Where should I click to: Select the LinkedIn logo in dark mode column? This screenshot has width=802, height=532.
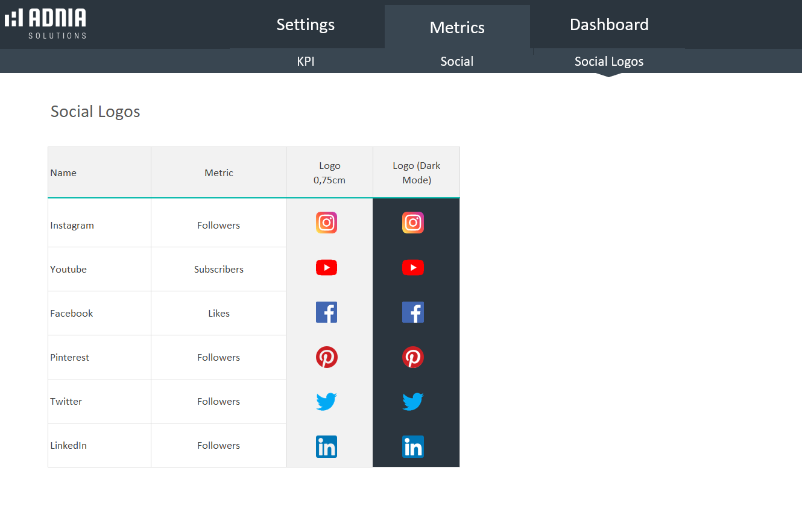[x=413, y=446]
